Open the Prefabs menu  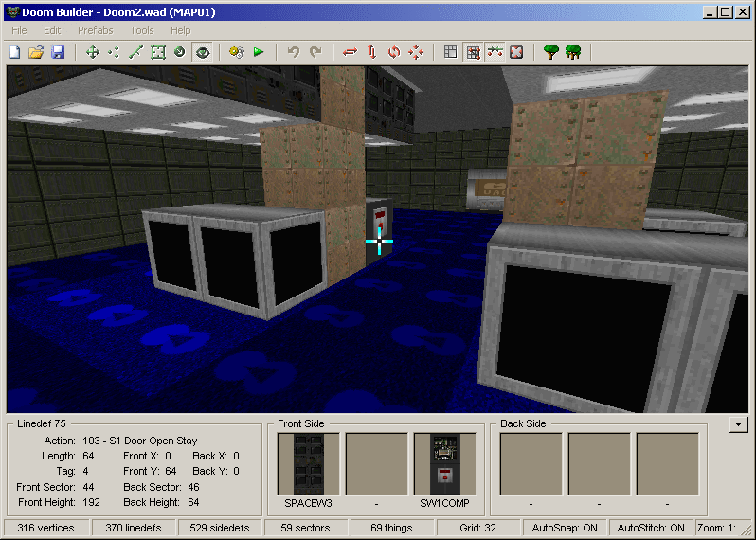(96, 30)
